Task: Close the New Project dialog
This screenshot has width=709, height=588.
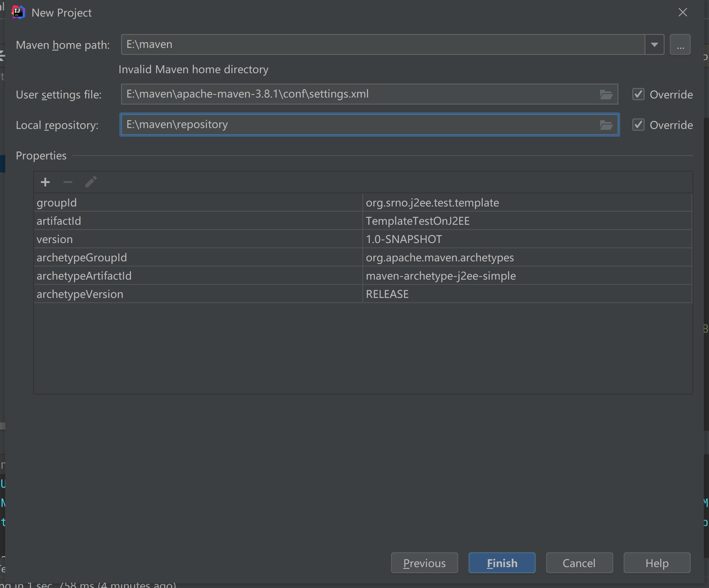Action: [683, 12]
